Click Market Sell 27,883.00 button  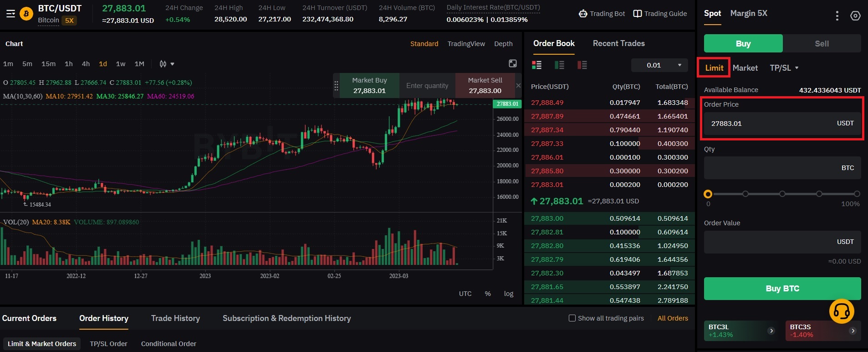[485, 85]
